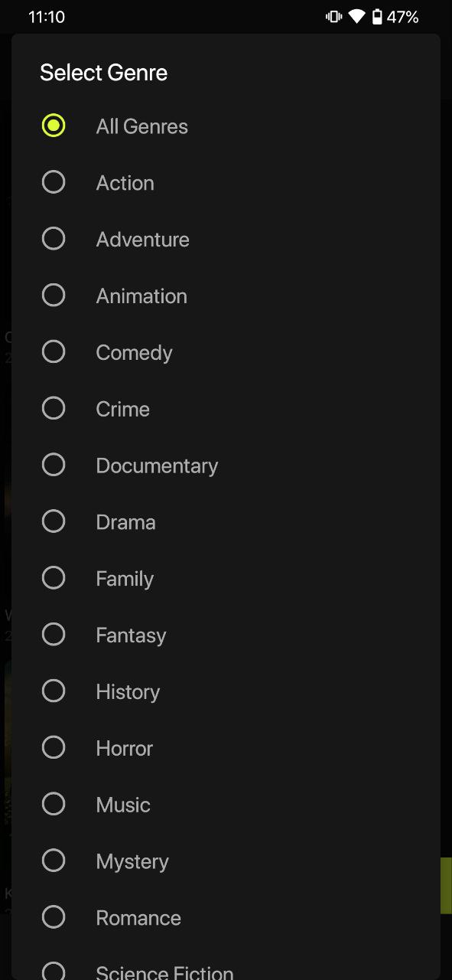This screenshot has height=980, width=452.
Task: Select the Adventure genre option
Action: (x=54, y=238)
